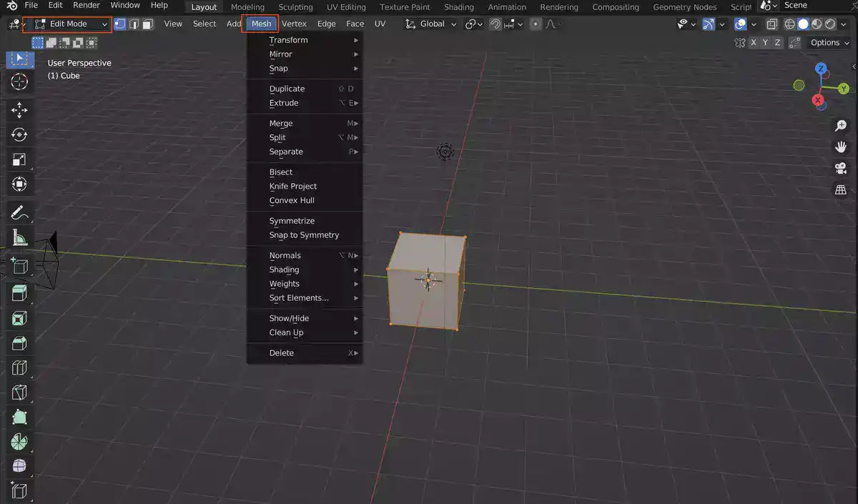Select the Annotate pencil tool

click(x=20, y=212)
